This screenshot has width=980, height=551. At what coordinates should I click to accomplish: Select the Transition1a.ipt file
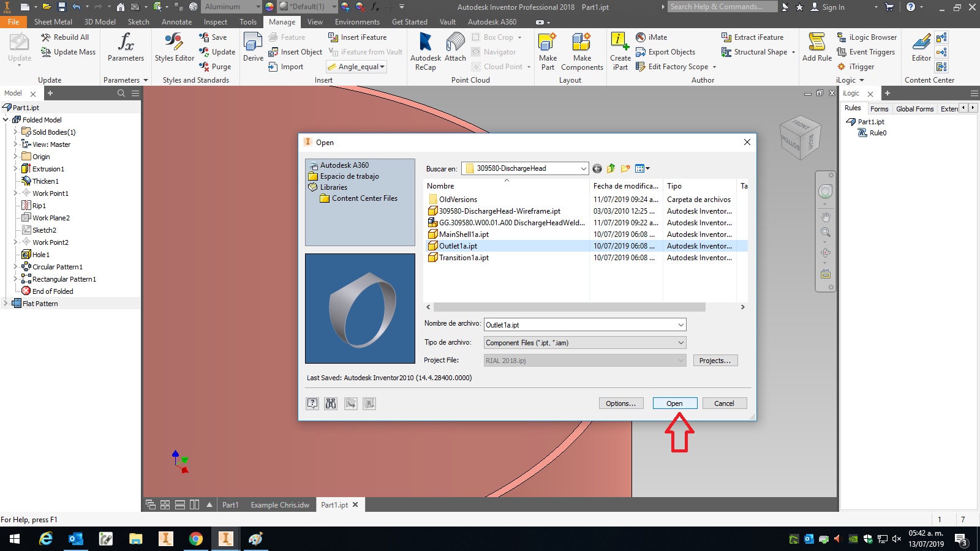tap(464, 258)
